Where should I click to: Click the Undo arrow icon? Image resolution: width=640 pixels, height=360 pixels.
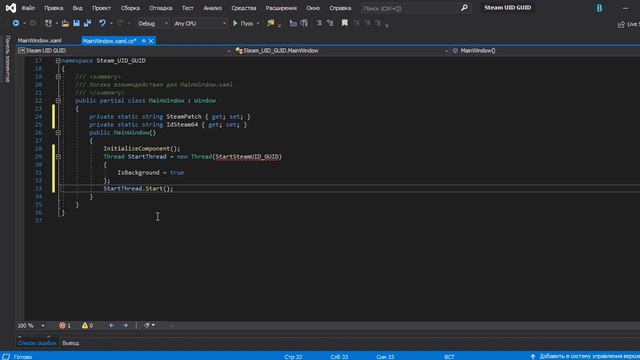pos(102,23)
